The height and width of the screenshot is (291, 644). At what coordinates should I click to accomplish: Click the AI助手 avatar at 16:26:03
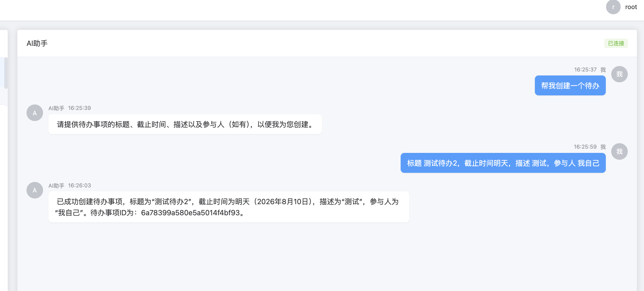pos(35,190)
